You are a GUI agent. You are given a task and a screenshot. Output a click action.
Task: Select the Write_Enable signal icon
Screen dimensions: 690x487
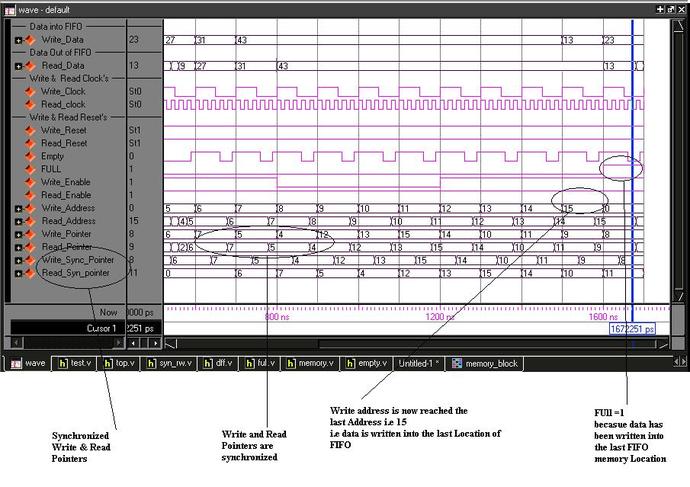tap(30, 182)
